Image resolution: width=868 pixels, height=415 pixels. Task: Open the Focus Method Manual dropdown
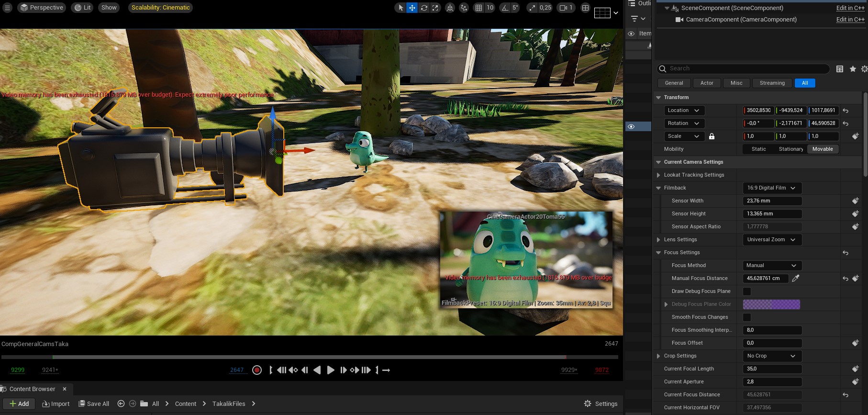pos(772,265)
